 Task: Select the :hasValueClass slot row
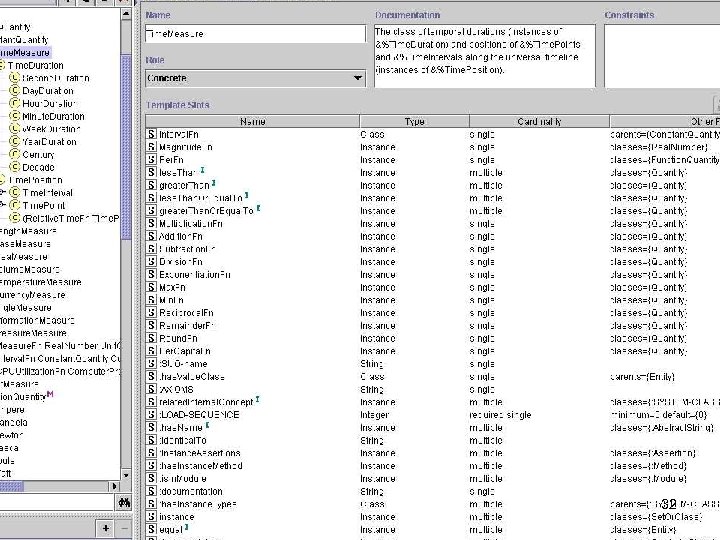click(x=433, y=377)
